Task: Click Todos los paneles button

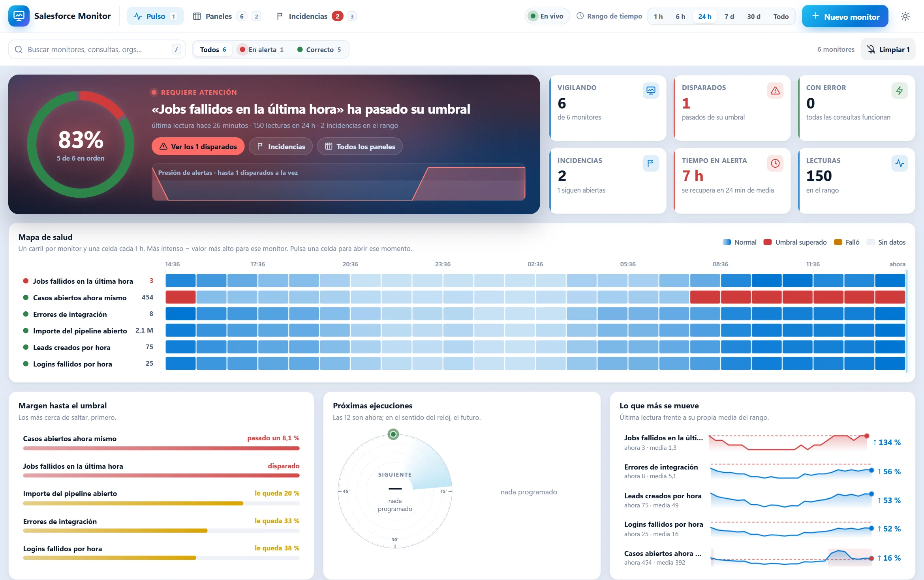Action: pos(360,146)
